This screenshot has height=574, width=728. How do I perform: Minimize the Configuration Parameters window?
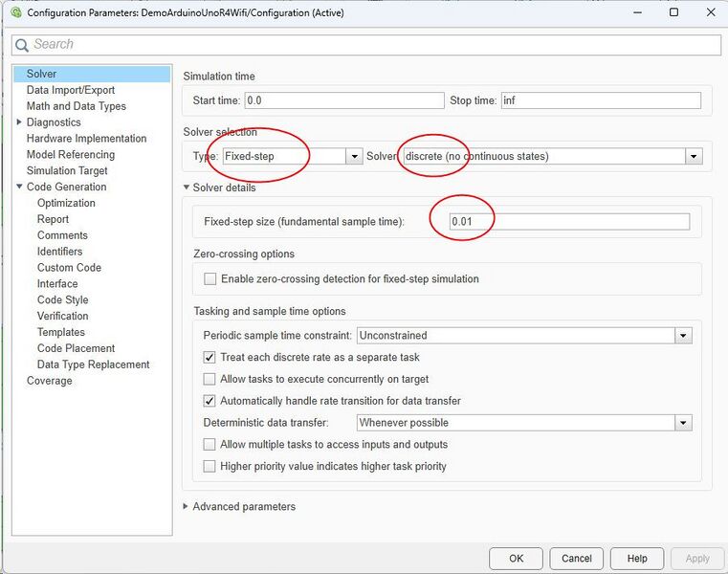click(637, 12)
